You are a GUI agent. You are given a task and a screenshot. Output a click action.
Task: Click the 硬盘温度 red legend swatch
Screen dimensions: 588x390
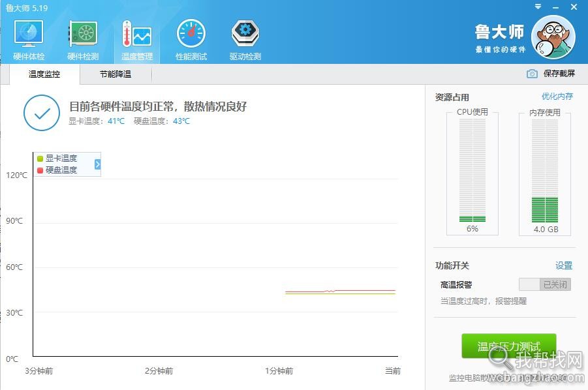point(40,170)
